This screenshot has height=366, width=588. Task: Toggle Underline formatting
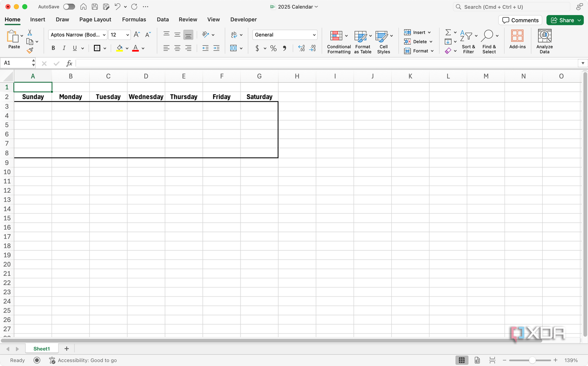pos(74,48)
